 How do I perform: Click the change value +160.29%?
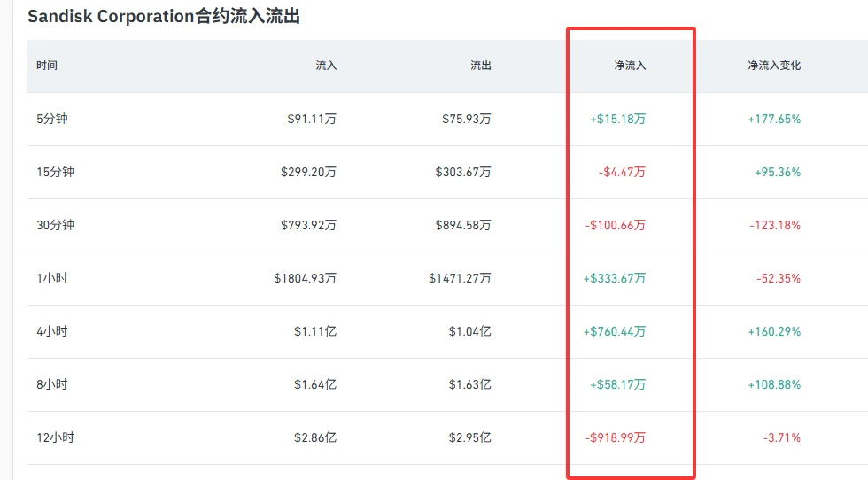coord(774,331)
